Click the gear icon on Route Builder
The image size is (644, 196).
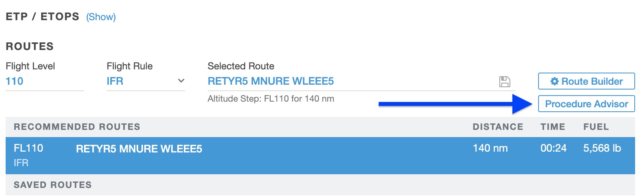pos(554,81)
